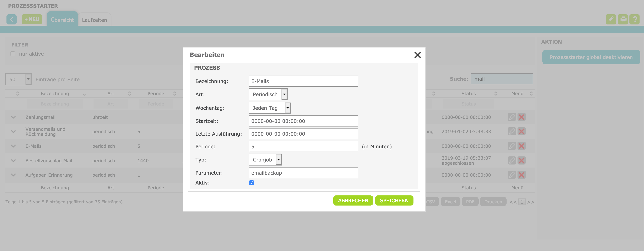Click the back arrow icon

click(x=12, y=19)
